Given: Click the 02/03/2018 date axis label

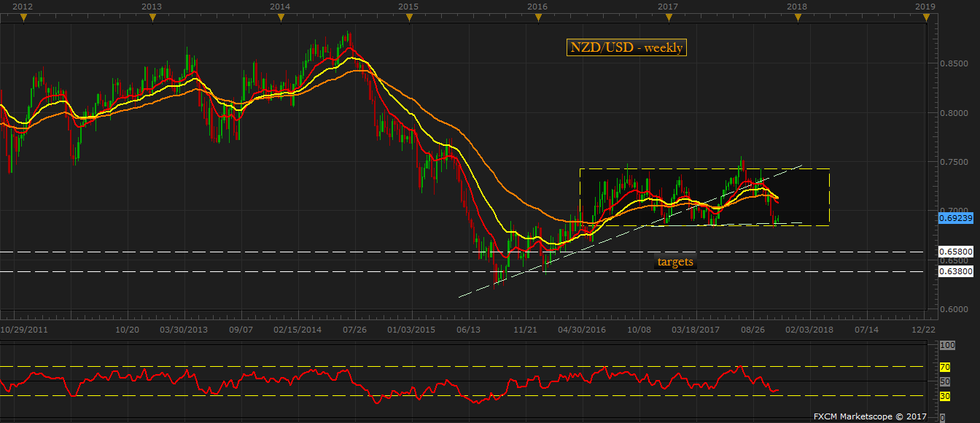Looking at the screenshot, I should point(809,330).
